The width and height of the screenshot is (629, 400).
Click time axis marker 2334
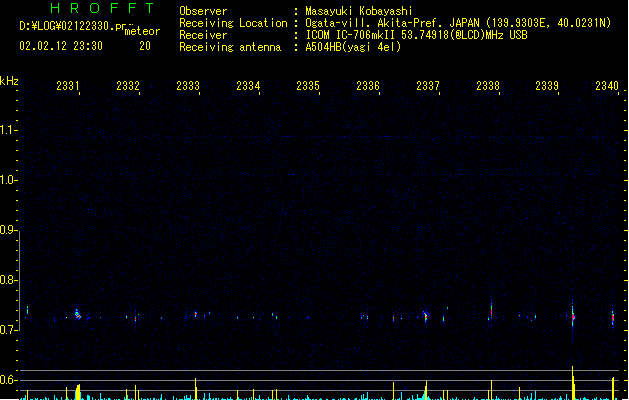[x=248, y=86]
